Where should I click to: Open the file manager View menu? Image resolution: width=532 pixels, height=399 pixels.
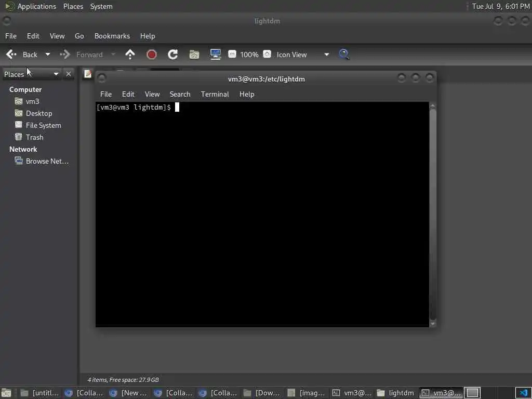point(57,36)
